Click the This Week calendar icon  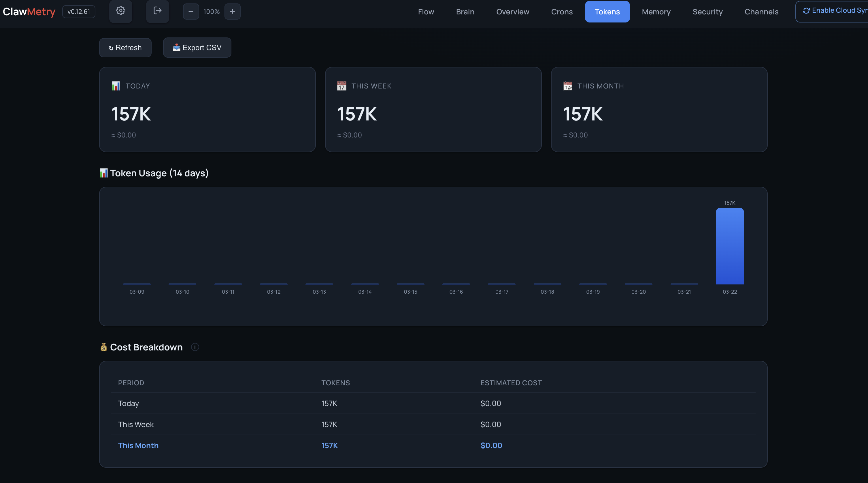[341, 86]
